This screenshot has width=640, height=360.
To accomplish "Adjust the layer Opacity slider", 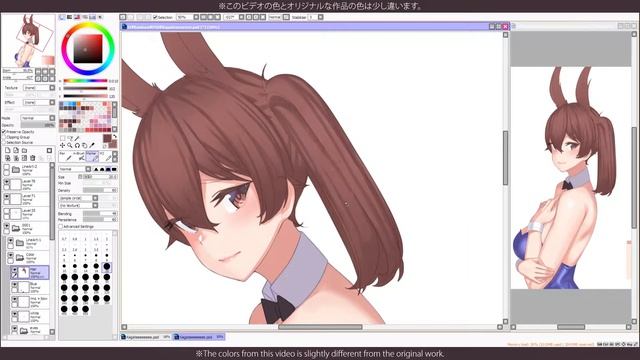I will [x=38, y=125].
